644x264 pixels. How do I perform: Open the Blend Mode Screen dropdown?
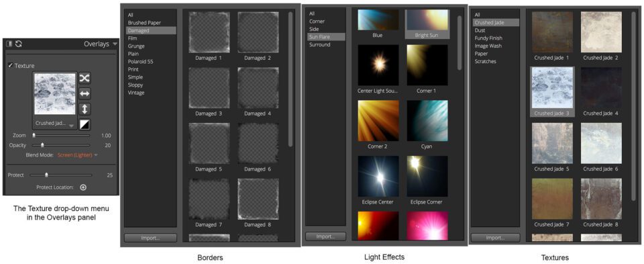(78, 155)
